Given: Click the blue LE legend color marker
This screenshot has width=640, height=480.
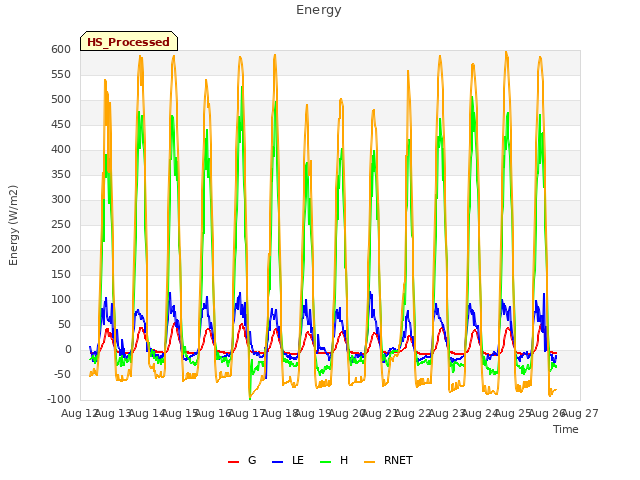Looking at the screenshot, I should (x=278, y=462).
